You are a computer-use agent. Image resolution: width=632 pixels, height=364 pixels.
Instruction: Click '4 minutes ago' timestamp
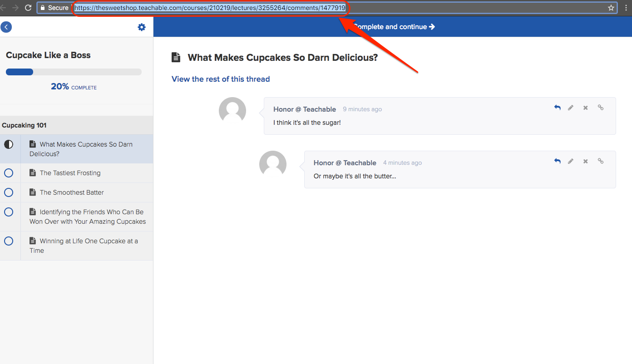pyautogui.click(x=402, y=163)
